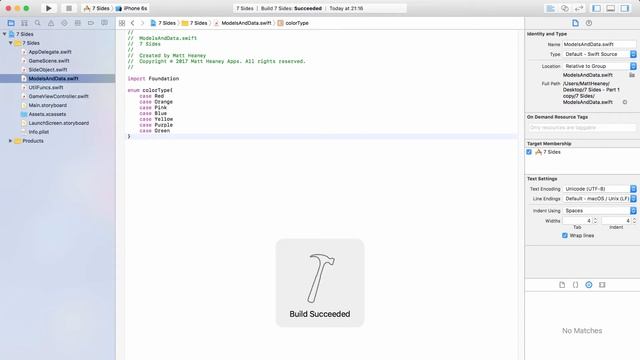The width and height of the screenshot is (640, 360).
Task: Collapse the 7 Sides project root
Action: pos(4,34)
